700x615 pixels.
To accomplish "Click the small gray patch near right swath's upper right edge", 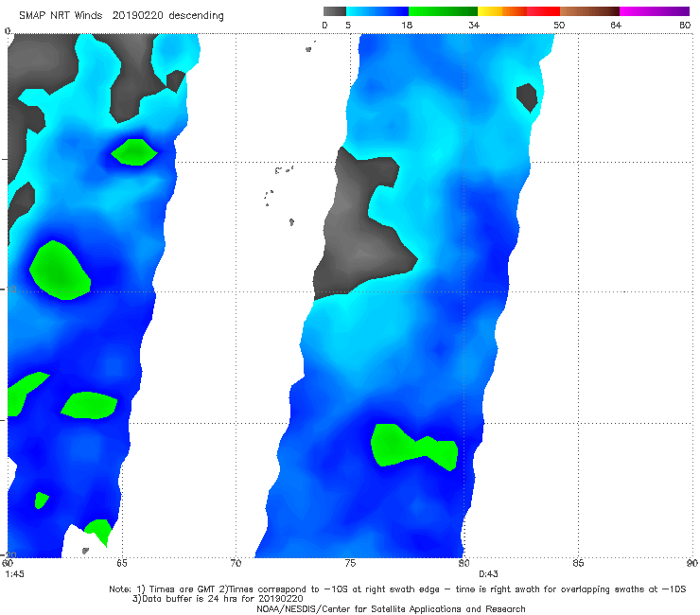I will [x=527, y=97].
